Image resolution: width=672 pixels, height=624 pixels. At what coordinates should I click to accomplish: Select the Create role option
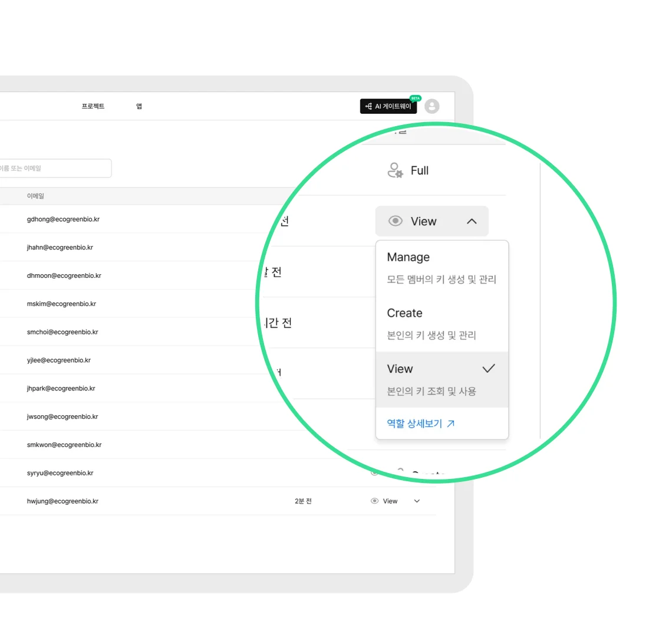tap(442, 324)
